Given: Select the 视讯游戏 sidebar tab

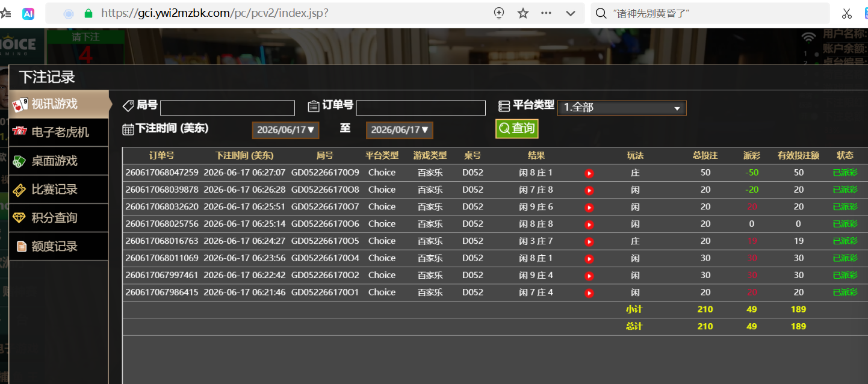Looking at the screenshot, I should 59,104.
